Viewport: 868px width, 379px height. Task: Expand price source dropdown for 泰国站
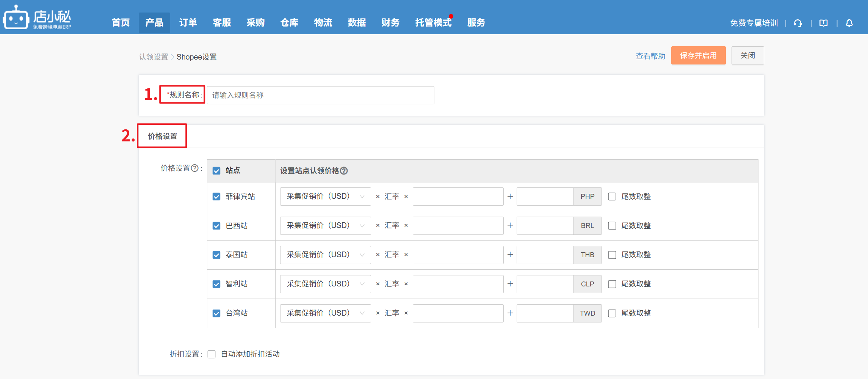pos(325,255)
